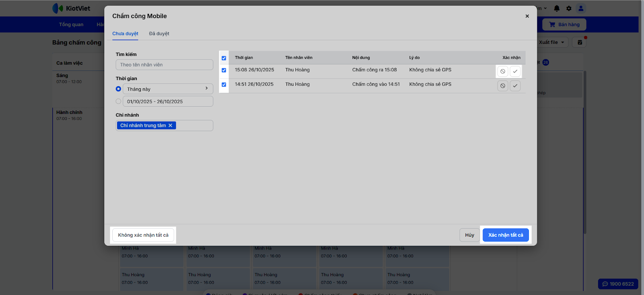644x295 pixels.
Task: Click Xác nhận tất cả button
Action: (506, 235)
